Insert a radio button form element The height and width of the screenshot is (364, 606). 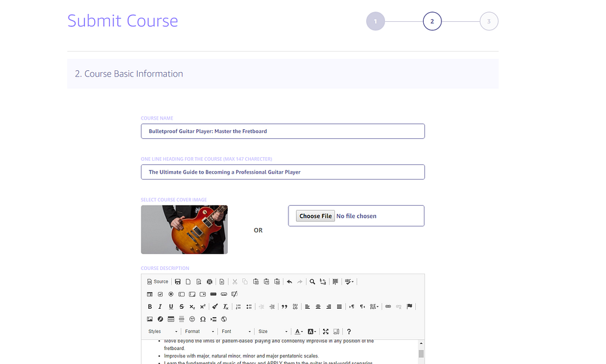[x=171, y=294]
